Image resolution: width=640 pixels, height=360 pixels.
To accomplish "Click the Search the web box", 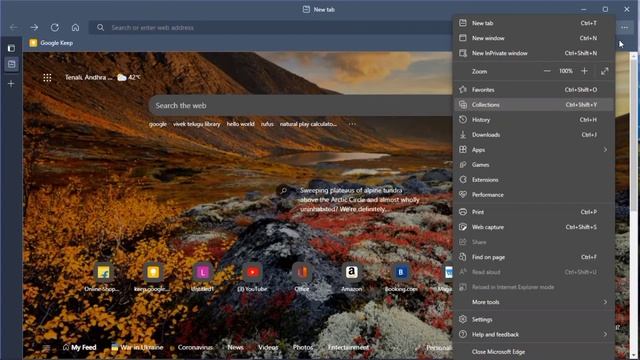I will pyautogui.click(x=300, y=105).
